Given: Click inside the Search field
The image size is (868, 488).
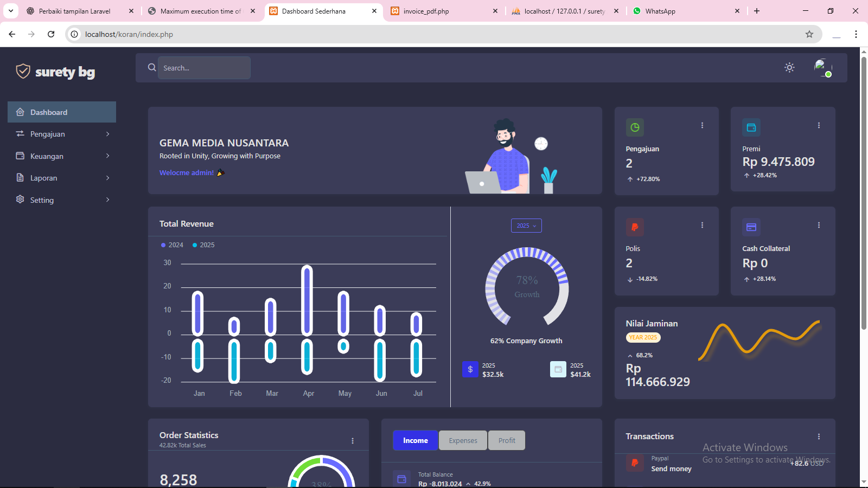Looking at the screenshot, I should point(204,68).
